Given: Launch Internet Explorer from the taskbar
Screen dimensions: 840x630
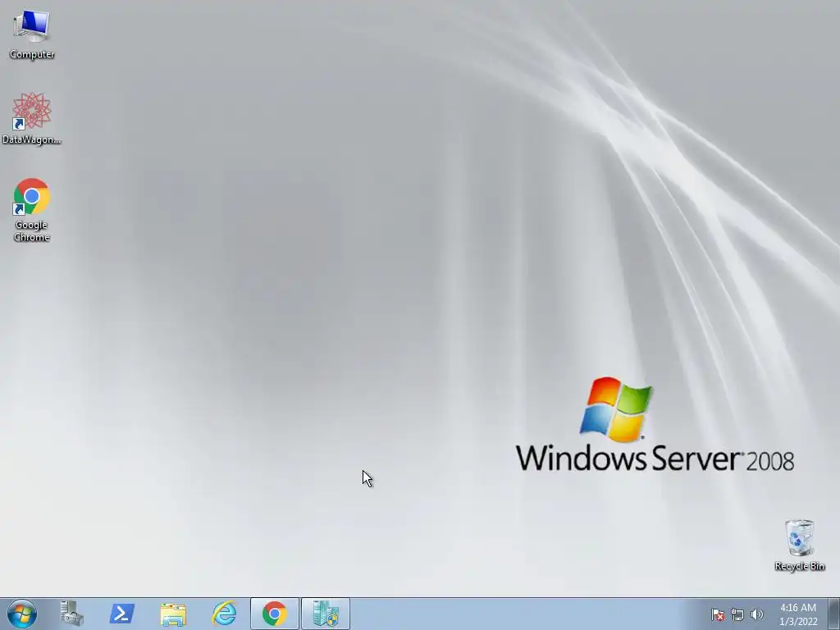Looking at the screenshot, I should (x=224, y=614).
